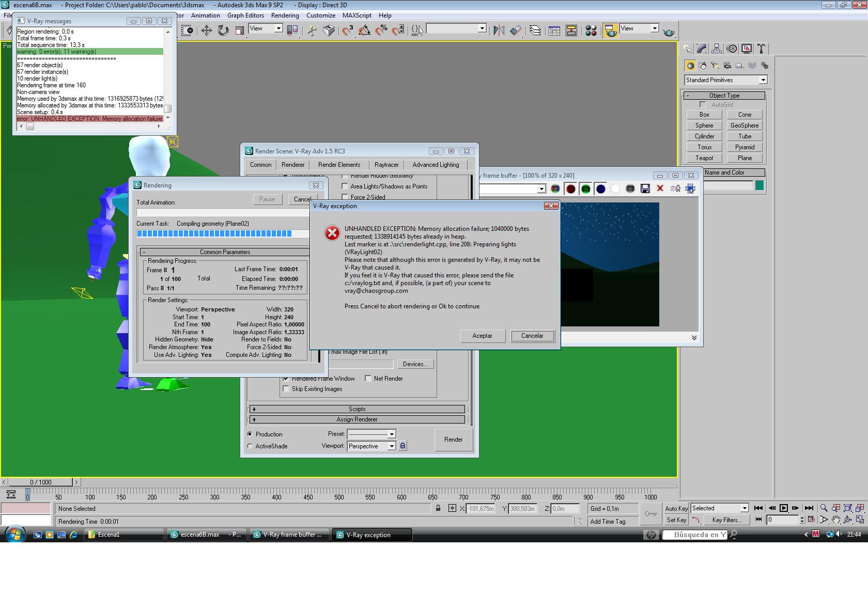Select the ActiveShade radio button
Image resolution: width=868 pixels, height=595 pixels.
(250, 446)
